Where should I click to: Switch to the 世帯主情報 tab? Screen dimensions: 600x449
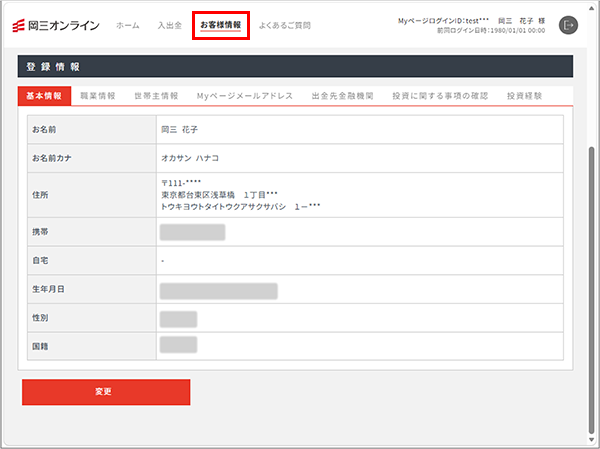(156, 96)
